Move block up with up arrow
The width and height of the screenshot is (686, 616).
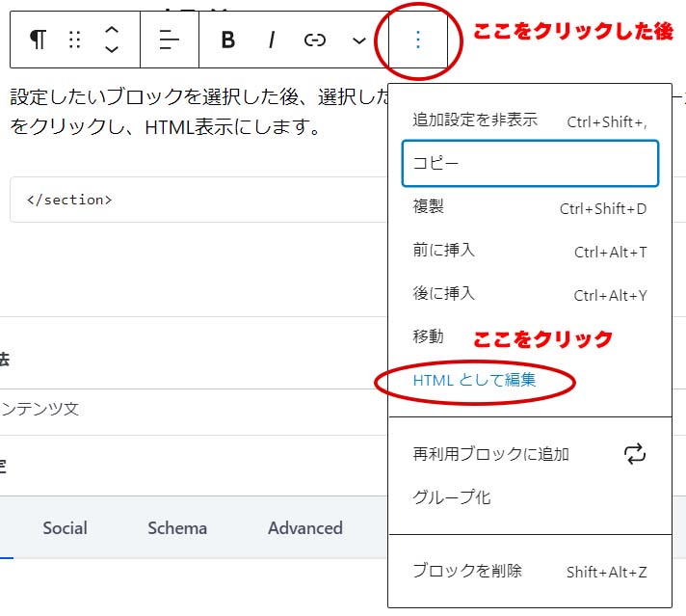click(x=112, y=30)
